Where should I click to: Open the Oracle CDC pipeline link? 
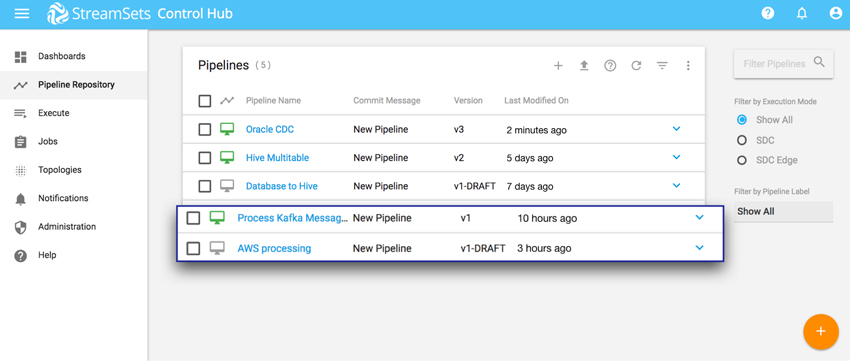tap(270, 130)
